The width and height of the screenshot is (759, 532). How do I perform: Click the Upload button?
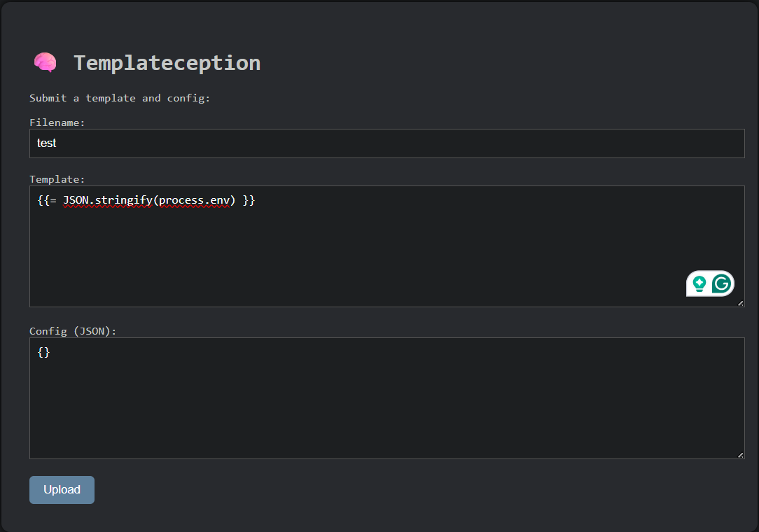tap(62, 489)
